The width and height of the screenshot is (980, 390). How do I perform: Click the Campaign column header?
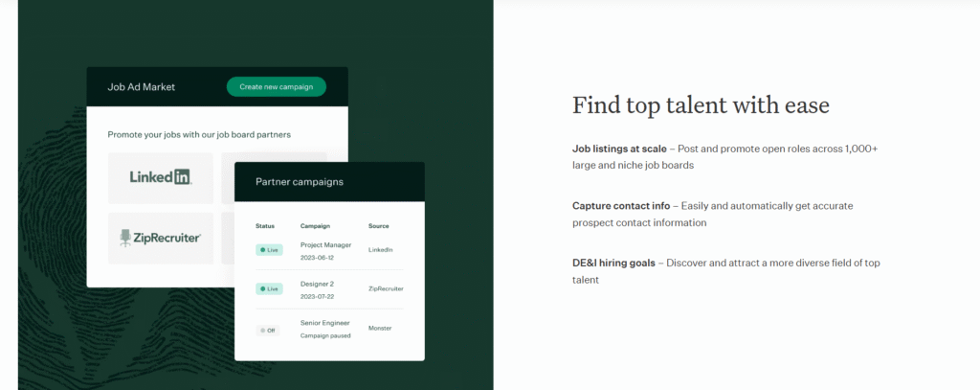point(315,226)
